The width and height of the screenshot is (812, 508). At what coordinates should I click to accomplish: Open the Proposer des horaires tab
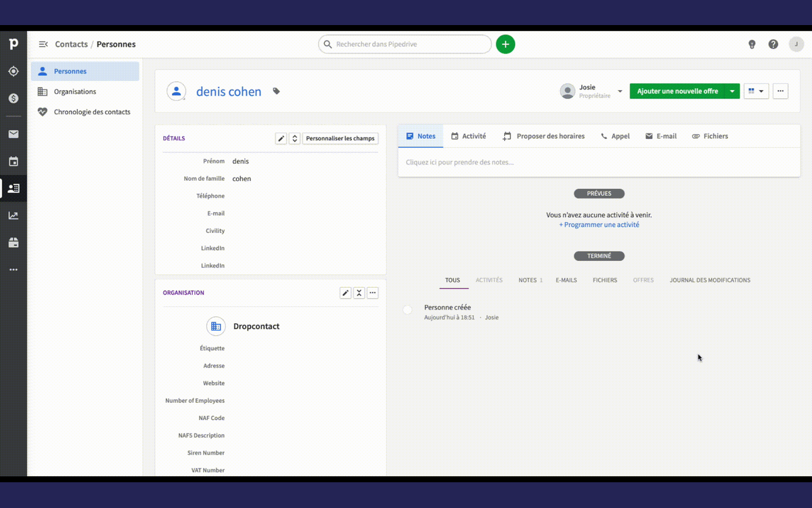coord(543,136)
